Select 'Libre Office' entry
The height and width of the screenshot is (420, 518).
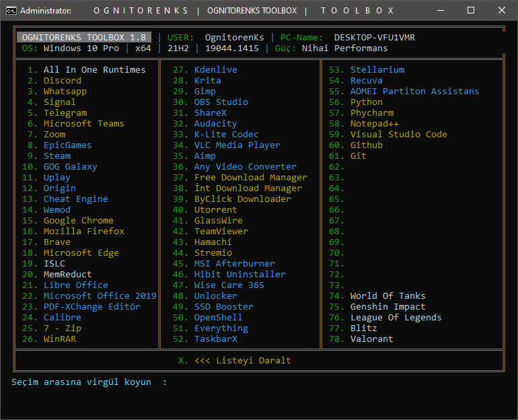coord(75,285)
